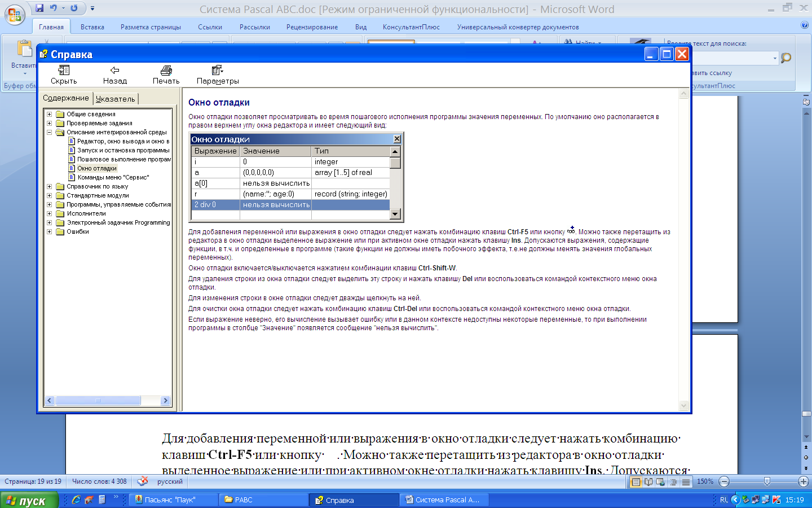
Task: Open Запуск и остановка программы topic
Action: click(x=123, y=150)
